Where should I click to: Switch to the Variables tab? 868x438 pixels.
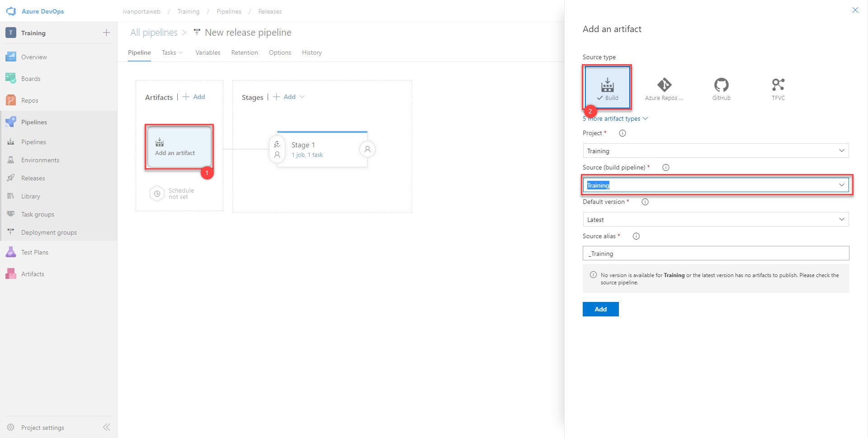[x=208, y=52]
